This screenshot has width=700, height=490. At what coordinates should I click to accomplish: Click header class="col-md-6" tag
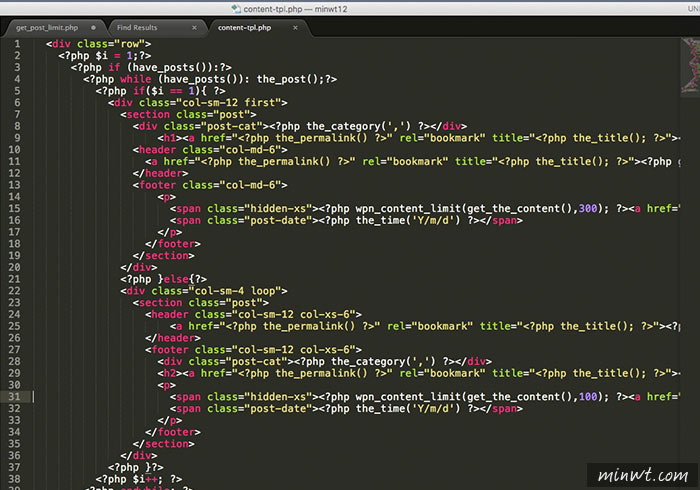(210, 149)
